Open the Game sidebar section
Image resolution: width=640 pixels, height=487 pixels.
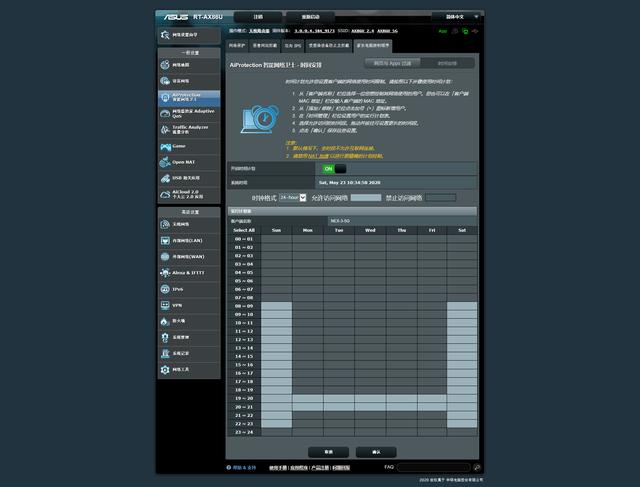[189, 146]
